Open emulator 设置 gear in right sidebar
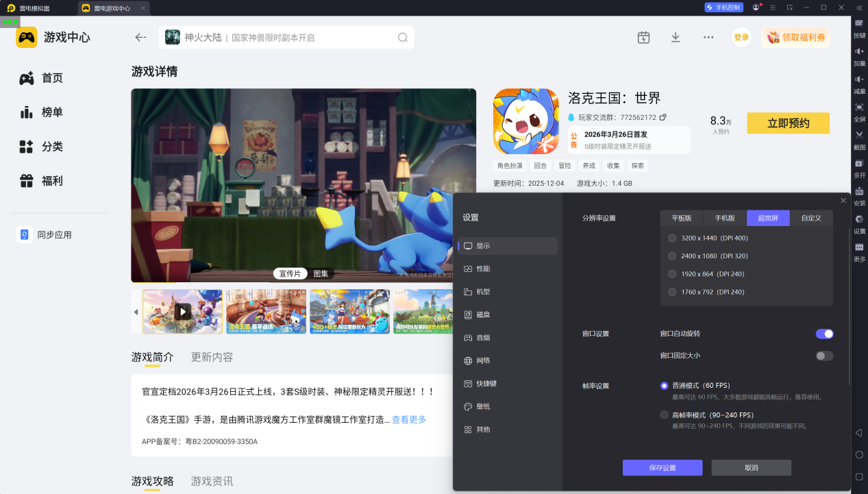The image size is (868, 494). point(859,224)
